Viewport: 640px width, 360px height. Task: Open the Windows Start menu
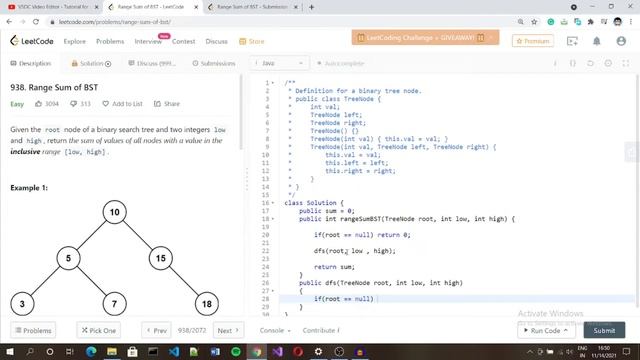(9, 351)
